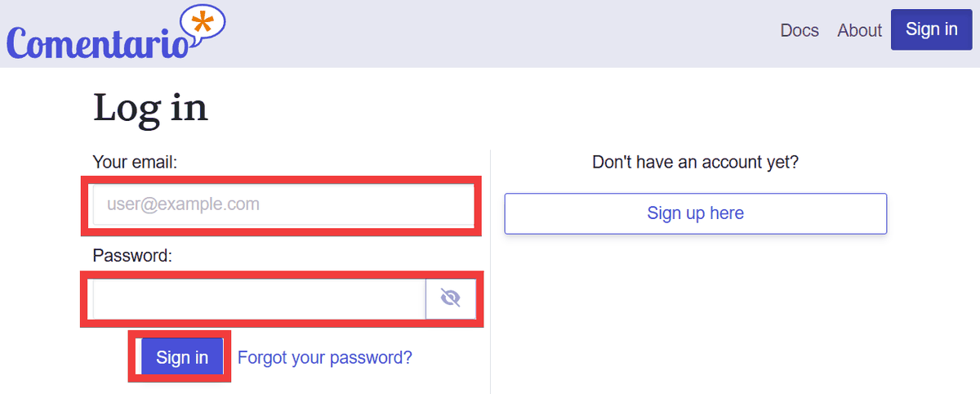Create a new account via Sign up here
Screen dimensions: 980x394
click(695, 213)
